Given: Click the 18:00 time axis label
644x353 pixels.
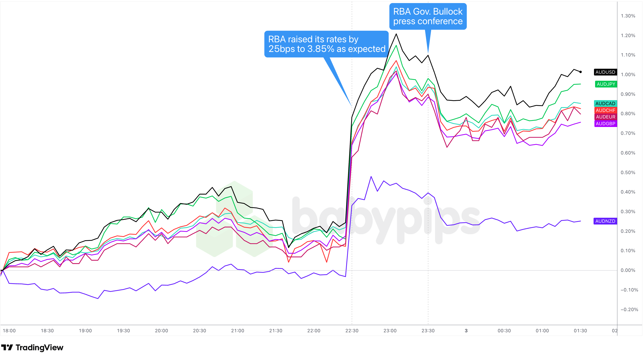Looking at the screenshot, I should point(9,331).
